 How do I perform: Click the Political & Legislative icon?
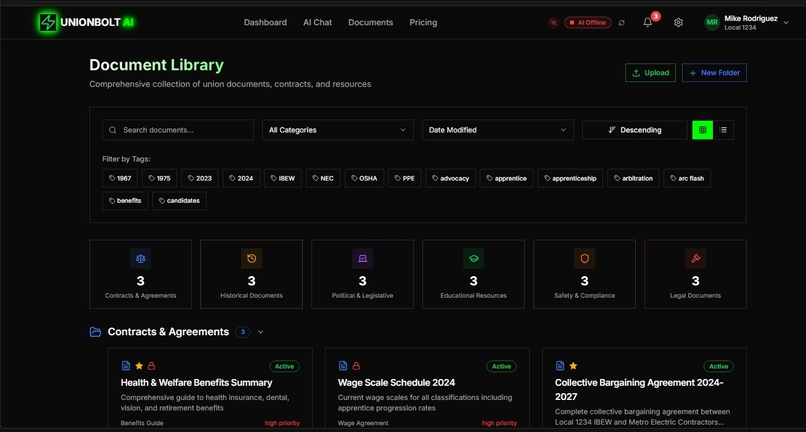pos(362,259)
